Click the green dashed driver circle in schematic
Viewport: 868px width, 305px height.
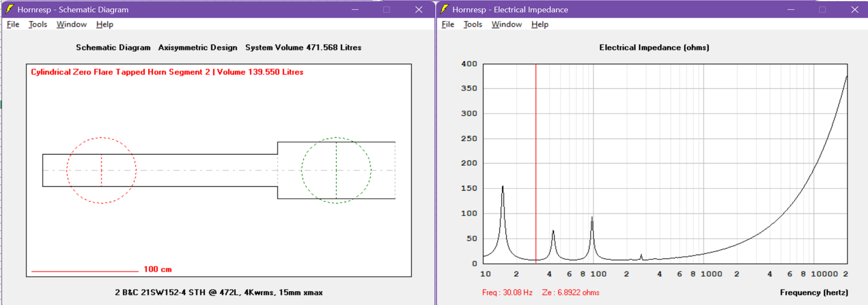[x=336, y=170]
